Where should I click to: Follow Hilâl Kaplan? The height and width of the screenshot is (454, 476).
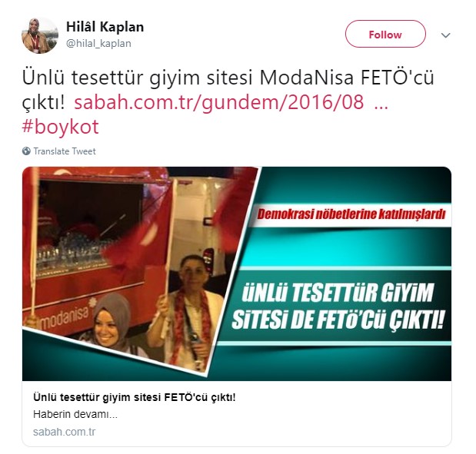click(385, 34)
